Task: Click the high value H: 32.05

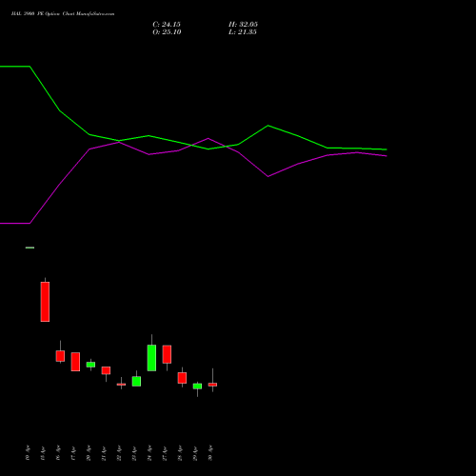Action: tap(243, 25)
